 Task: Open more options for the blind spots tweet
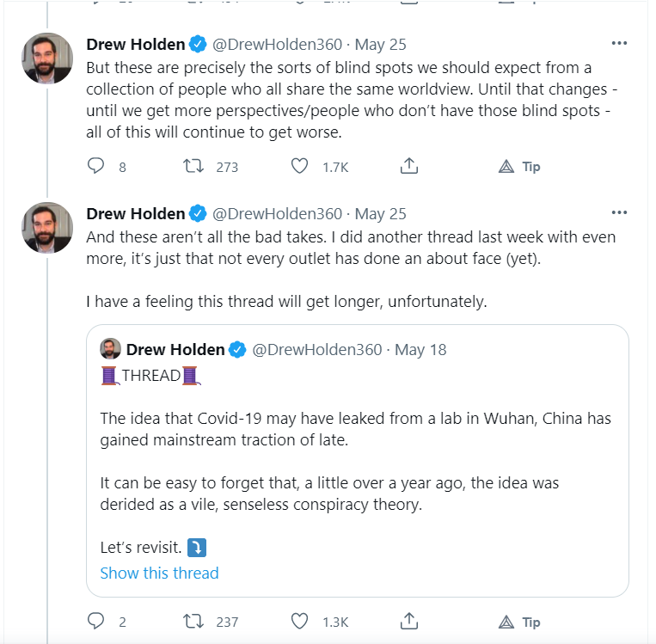(619, 43)
